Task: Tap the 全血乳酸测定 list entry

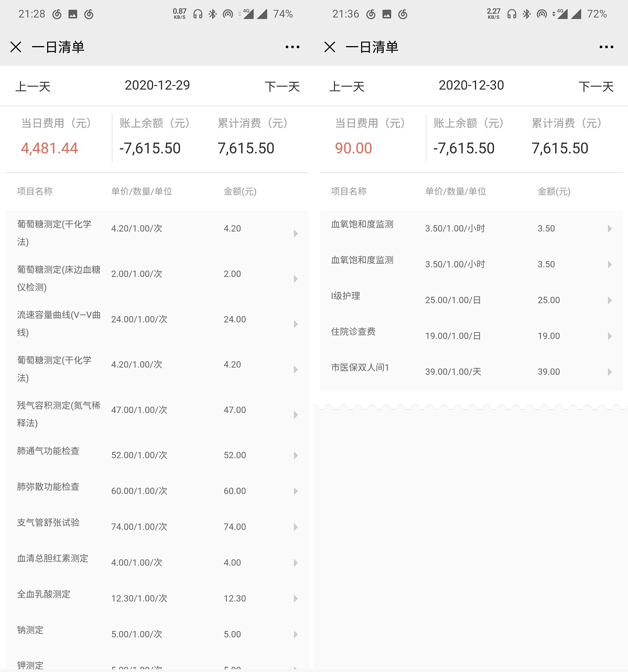Action: (44, 594)
